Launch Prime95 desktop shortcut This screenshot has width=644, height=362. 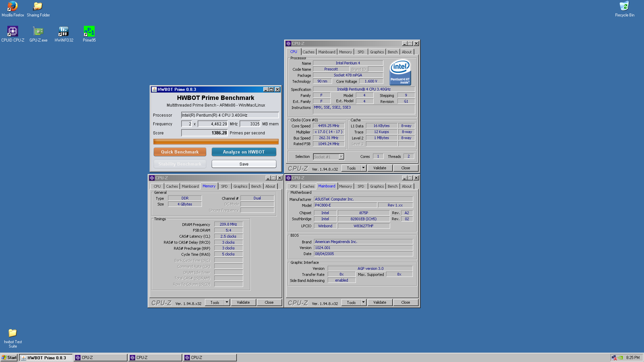[89, 34]
